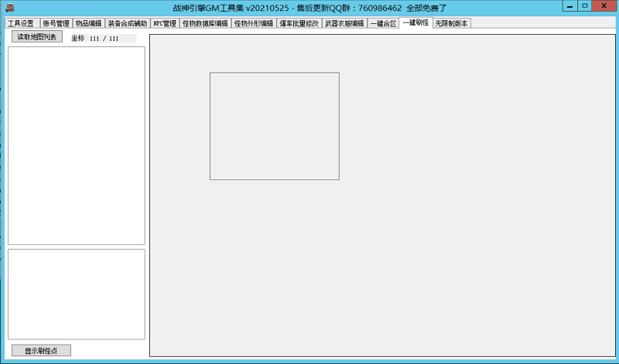Open the NPC管理 tab
619x364 pixels.
[164, 23]
